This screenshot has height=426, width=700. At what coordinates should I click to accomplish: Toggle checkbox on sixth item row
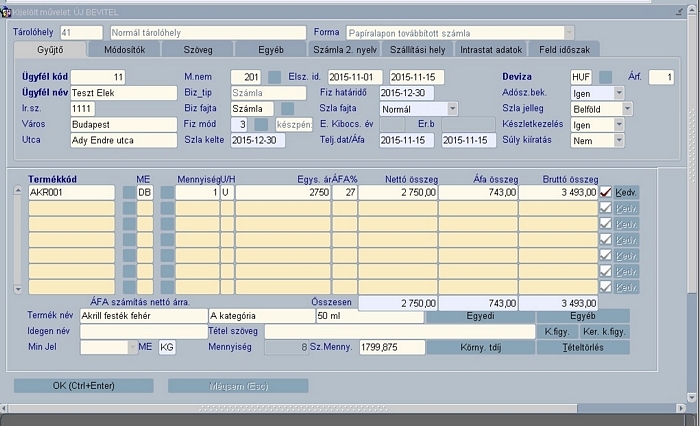pyautogui.click(x=605, y=271)
